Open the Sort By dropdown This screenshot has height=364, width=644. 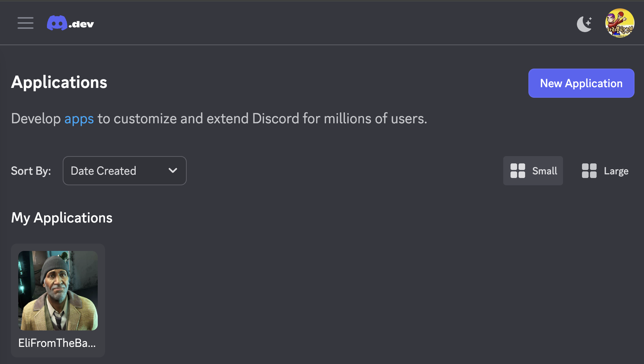point(124,171)
